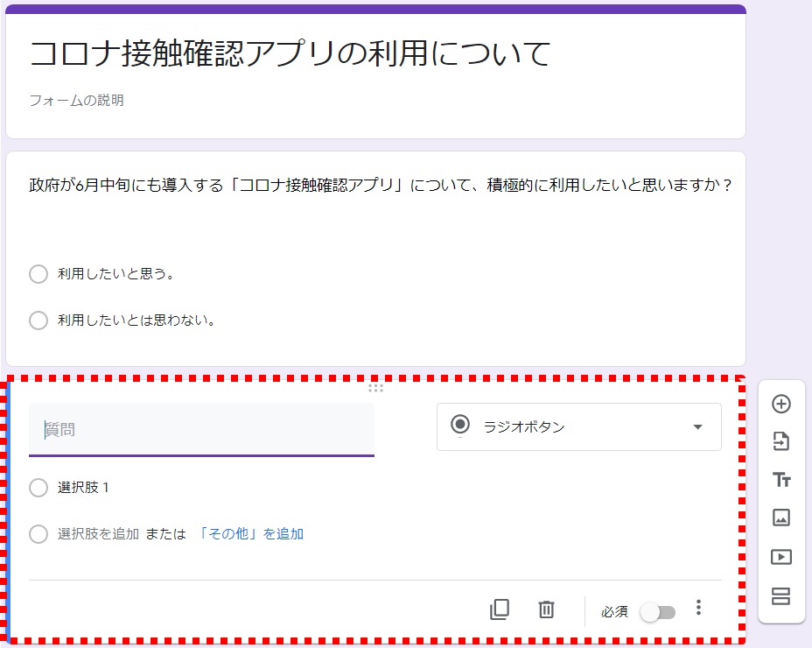
Task: Duplicate the current question
Action: 500,609
